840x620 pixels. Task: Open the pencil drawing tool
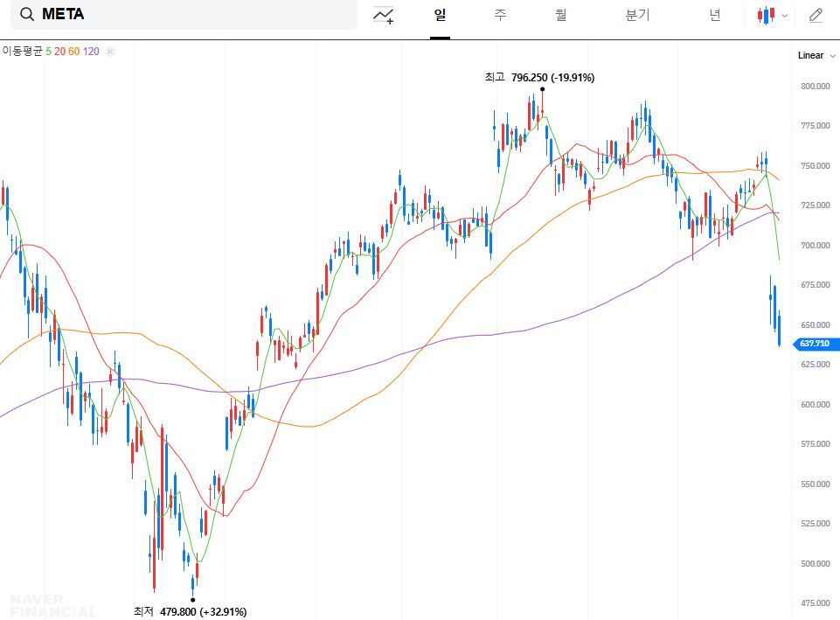coord(816,15)
